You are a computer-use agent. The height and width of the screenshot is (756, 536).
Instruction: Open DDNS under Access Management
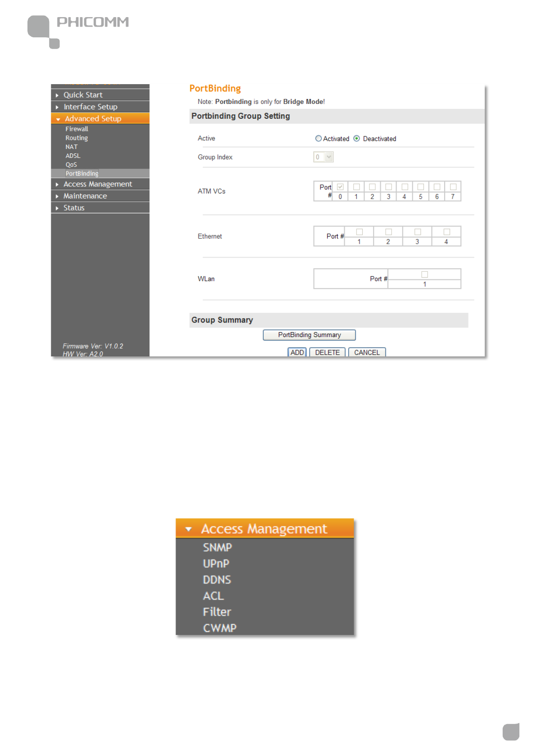point(217,580)
